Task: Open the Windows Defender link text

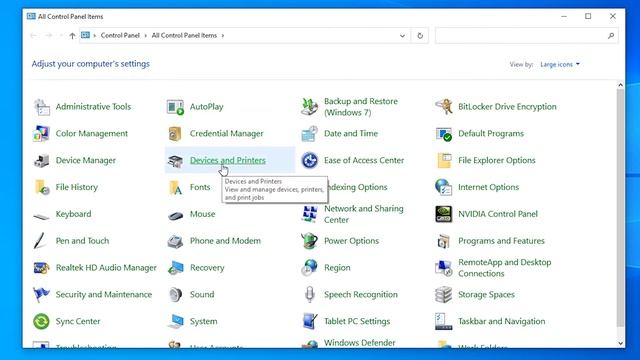Action: tap(360, 343)
